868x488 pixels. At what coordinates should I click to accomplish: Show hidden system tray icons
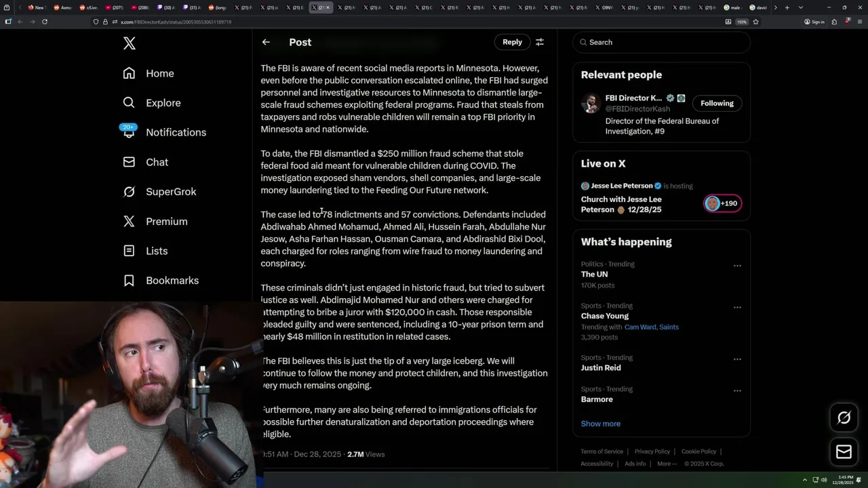805,479
